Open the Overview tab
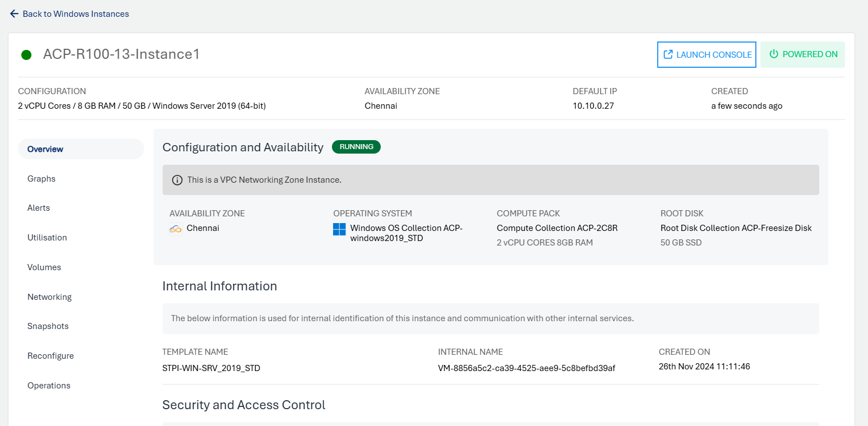The height and width of the screenshot is (426, 868). pos(81,149)
